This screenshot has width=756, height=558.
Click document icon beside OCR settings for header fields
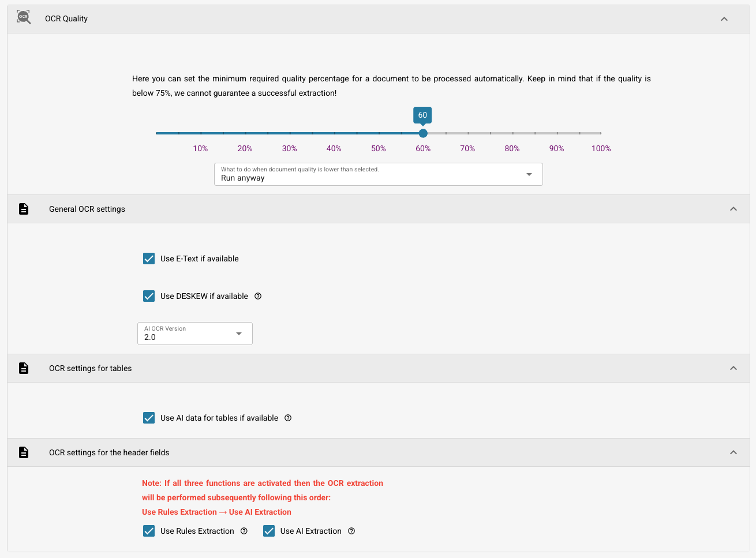tap(24, 452)
